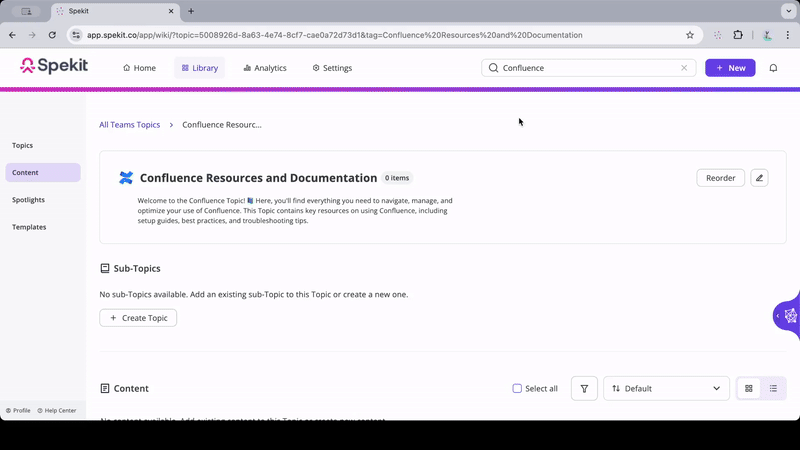Open the Home page

click(139, 68)
